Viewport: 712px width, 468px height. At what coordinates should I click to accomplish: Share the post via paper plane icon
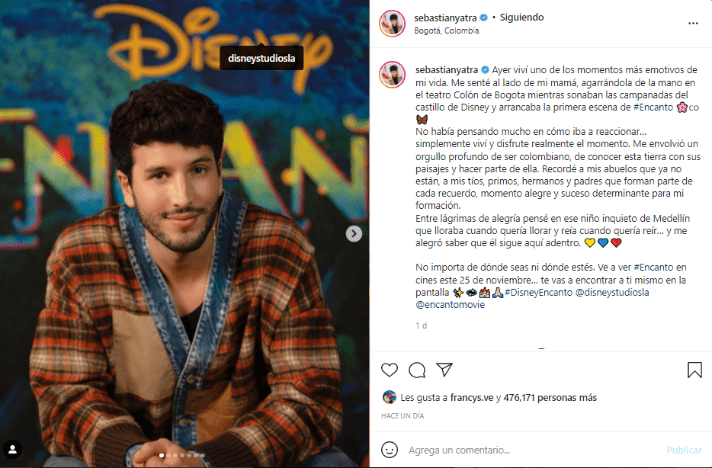pos(444,369)
